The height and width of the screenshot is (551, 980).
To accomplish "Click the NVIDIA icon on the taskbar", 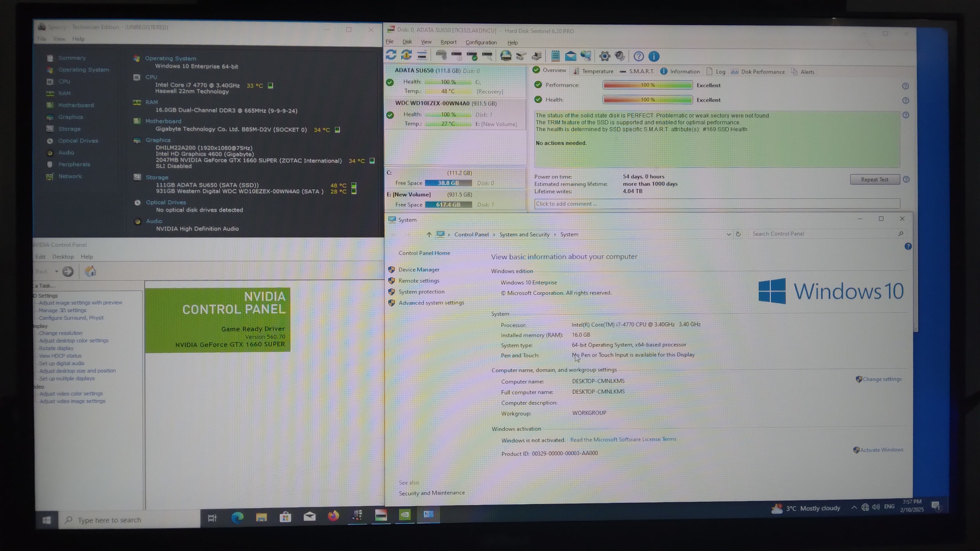I will [x=405, y=515].
